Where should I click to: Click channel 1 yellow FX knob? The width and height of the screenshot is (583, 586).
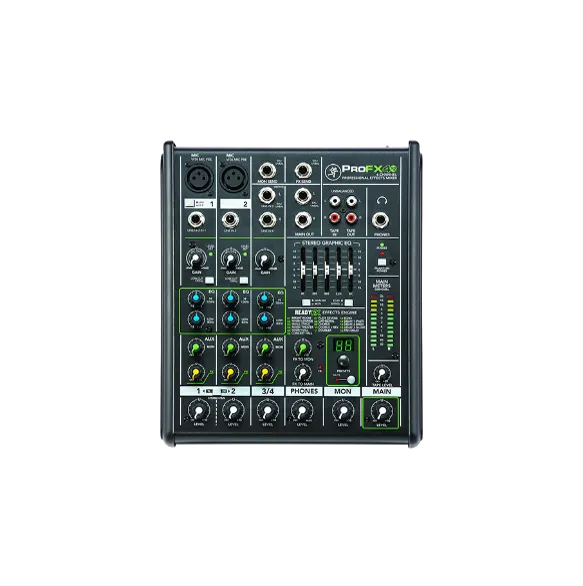pyautogui.click(x=196, y=372)
